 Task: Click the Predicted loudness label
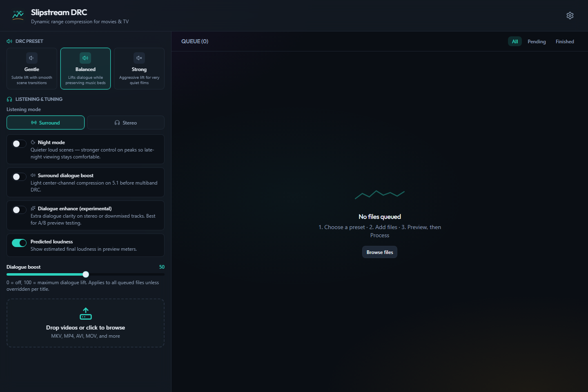coord(51,242)
